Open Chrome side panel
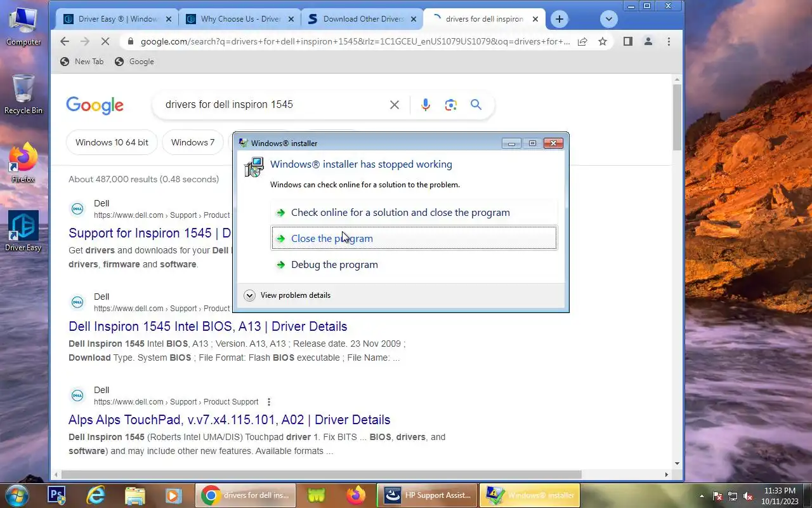812x508 pixels. (627, 41)
